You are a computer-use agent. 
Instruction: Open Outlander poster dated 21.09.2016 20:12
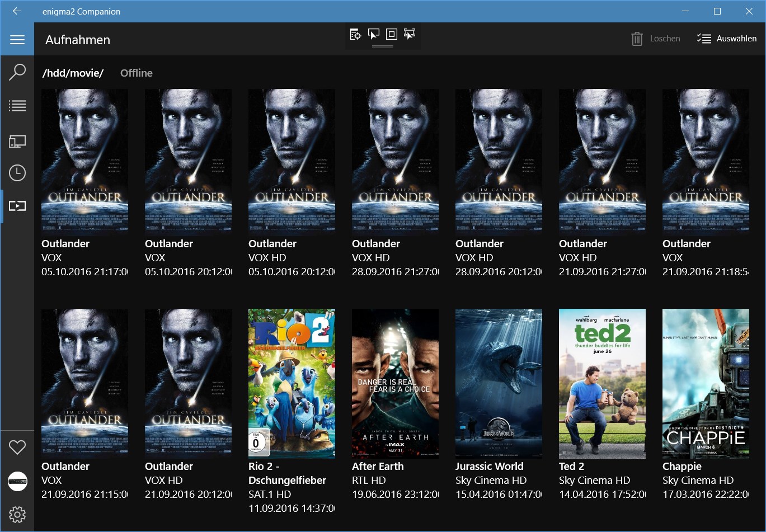click(x=188, y=384)
